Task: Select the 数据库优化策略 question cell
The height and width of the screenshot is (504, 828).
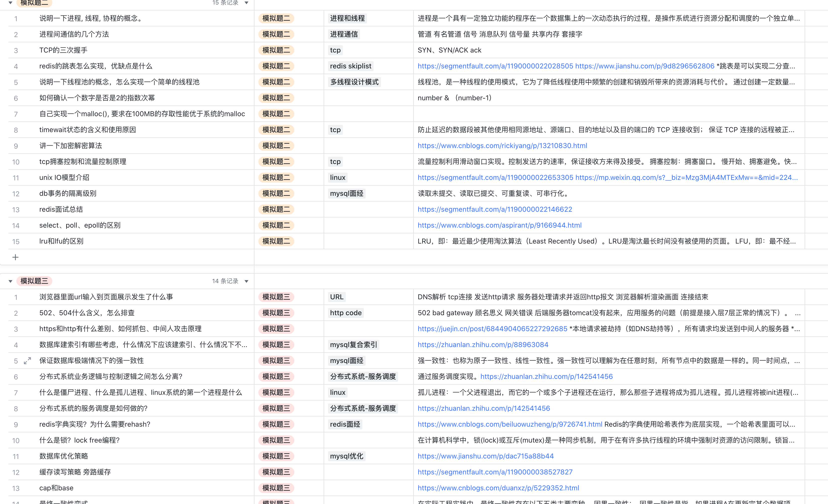Action: (63, 456)
